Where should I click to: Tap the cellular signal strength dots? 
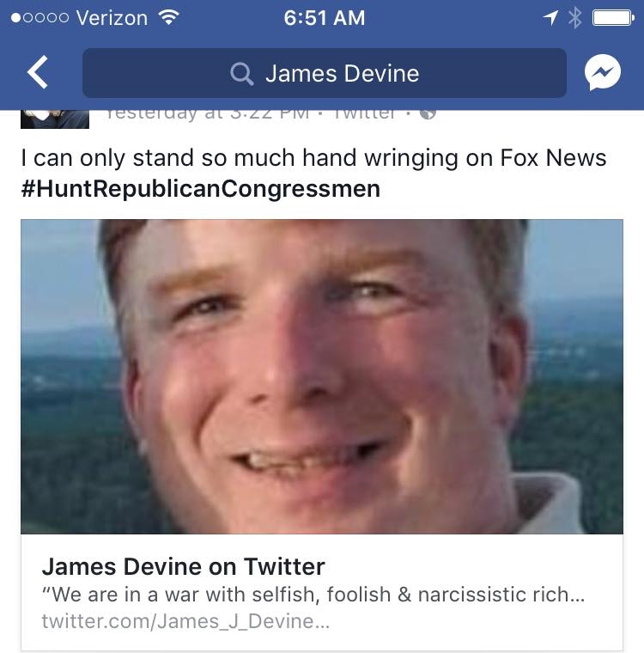point(39,18)
